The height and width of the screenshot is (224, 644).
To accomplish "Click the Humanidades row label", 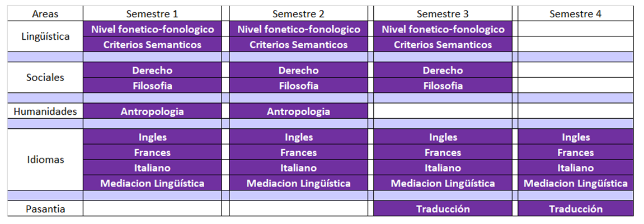I will pyautogui.click(x=45, y=111).
